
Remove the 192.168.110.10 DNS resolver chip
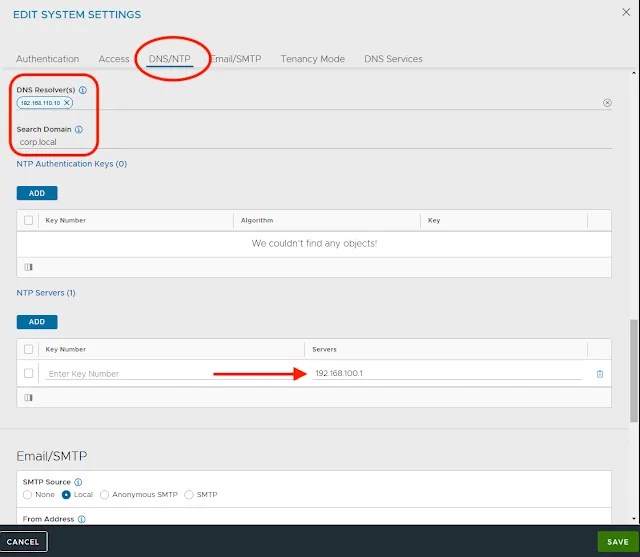tap(67, 103)
